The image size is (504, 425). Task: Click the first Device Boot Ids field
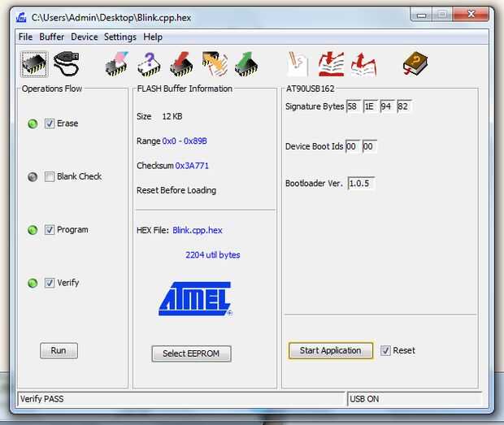pyautogui.click(x=352, y=146)
